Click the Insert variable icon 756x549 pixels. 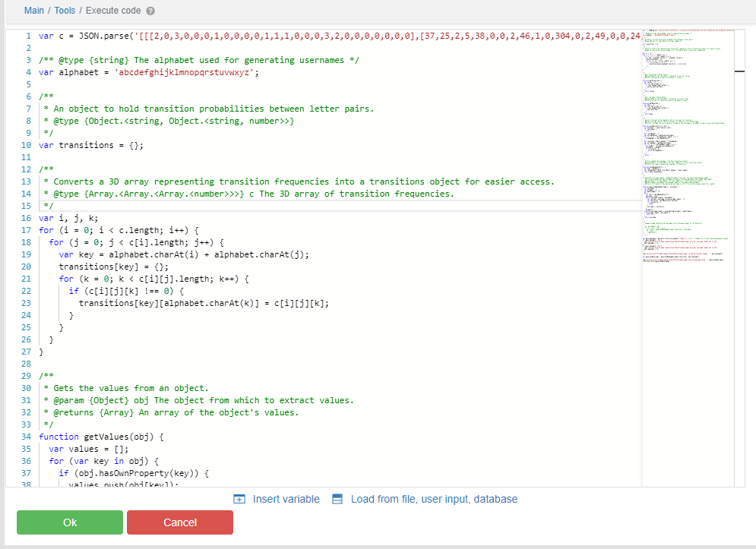point(239,499)
